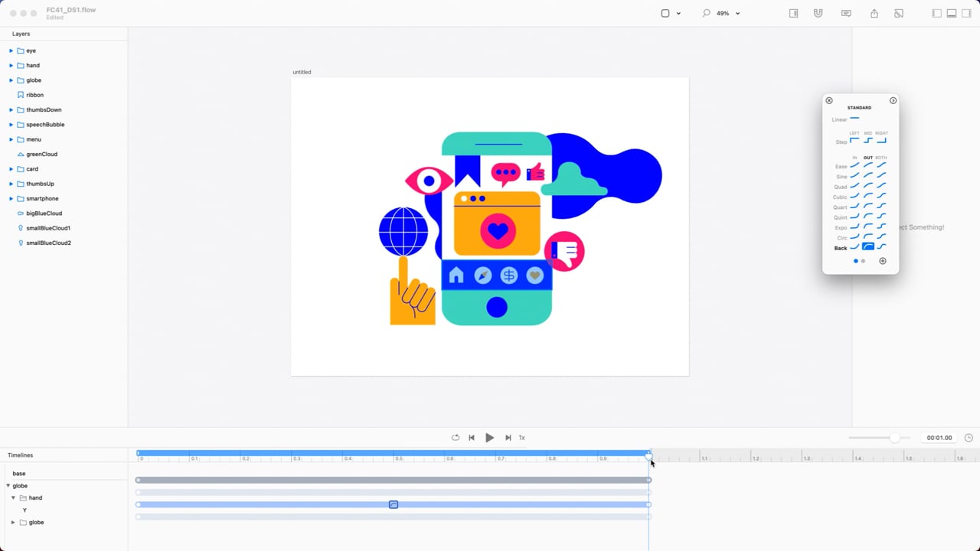Switch to first easing page dot
The width and height of the screenshot is (980, 551).
coord(856,261)
